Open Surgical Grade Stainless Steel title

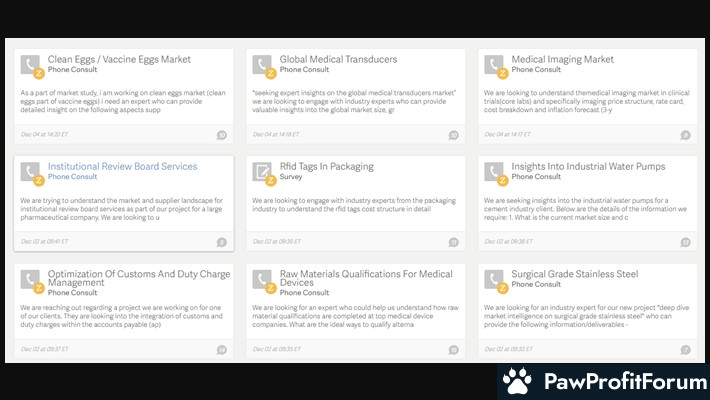[x=574, y=273]
